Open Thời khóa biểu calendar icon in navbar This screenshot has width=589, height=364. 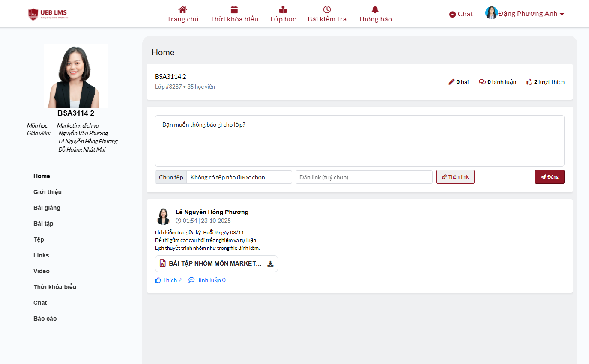coord(234,9)
